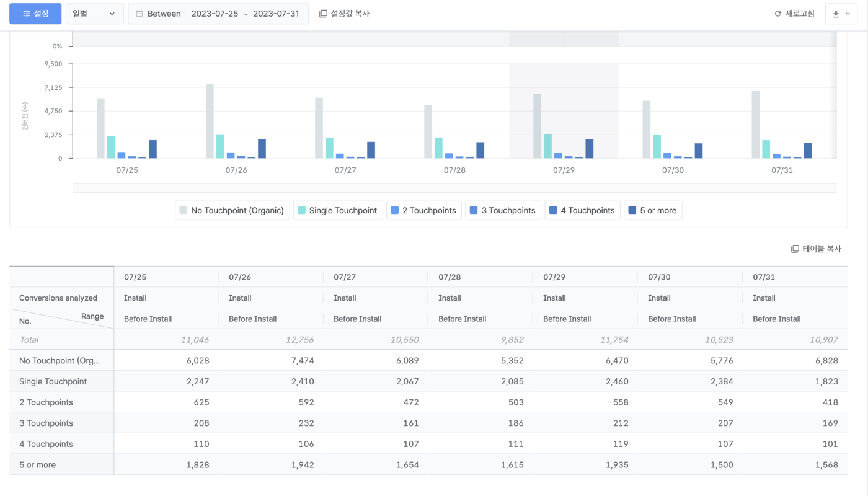The image size is (868, 496).
Task: Click cell value 418
Action: [x=830, y=402]
